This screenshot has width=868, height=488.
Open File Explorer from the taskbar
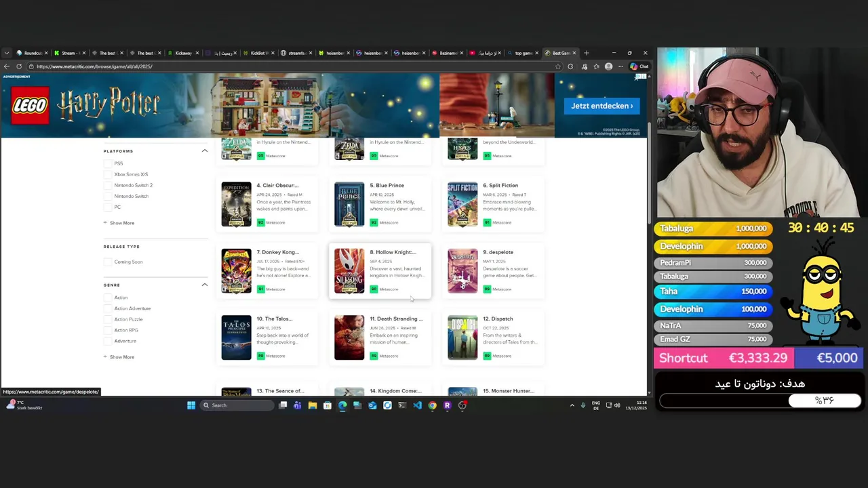tap(313, 405)
